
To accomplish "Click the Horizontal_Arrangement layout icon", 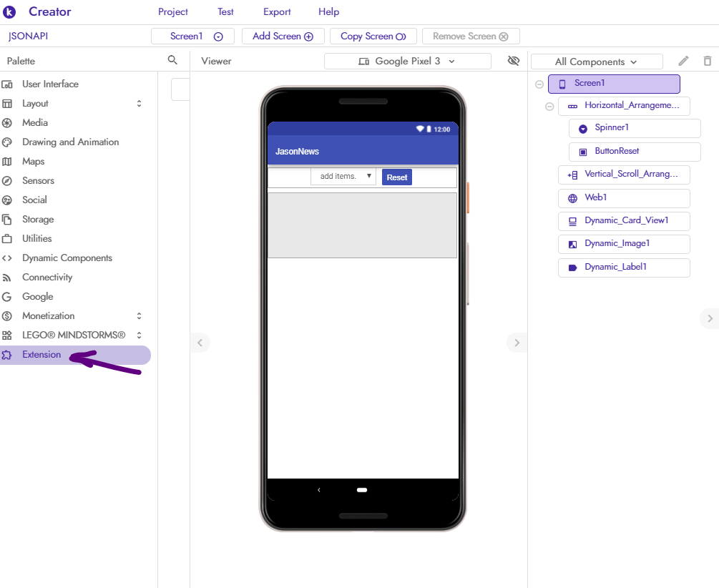I will pos(573,107).
